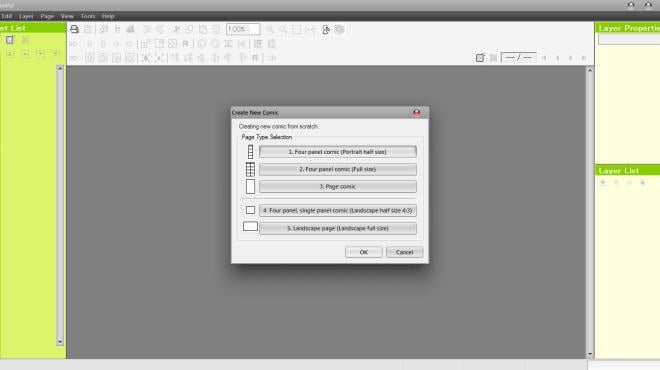This screenshot has height=370, width=660.
Task: Click the small landscape square icon in dialog
Action: (x=250, y=210)
